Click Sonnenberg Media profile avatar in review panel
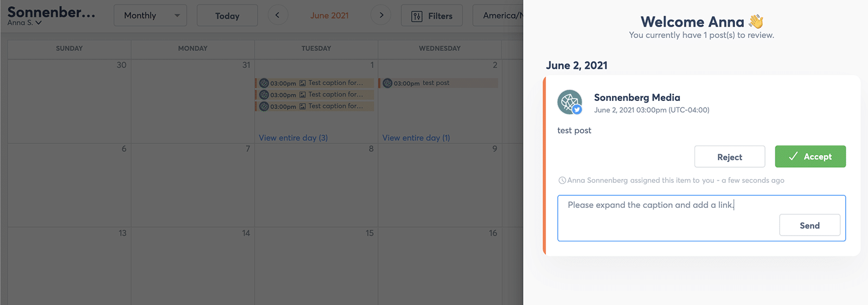The width and height of the screenshot is (868, 305). click(x=569, y=102)
